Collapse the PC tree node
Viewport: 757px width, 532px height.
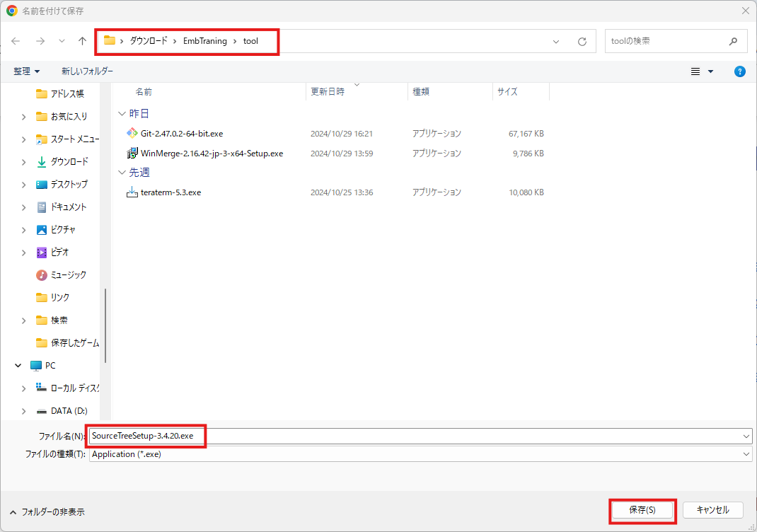(x=18, y=366)
